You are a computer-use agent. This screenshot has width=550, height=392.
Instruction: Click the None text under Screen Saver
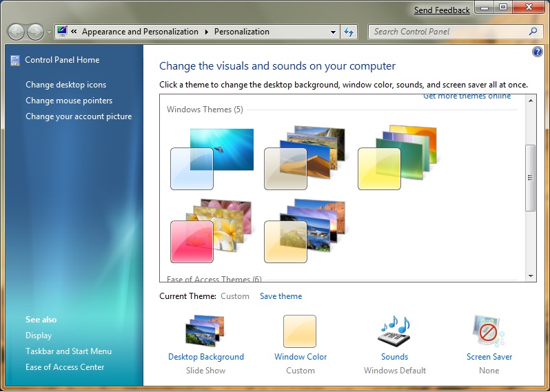(489, 371)
